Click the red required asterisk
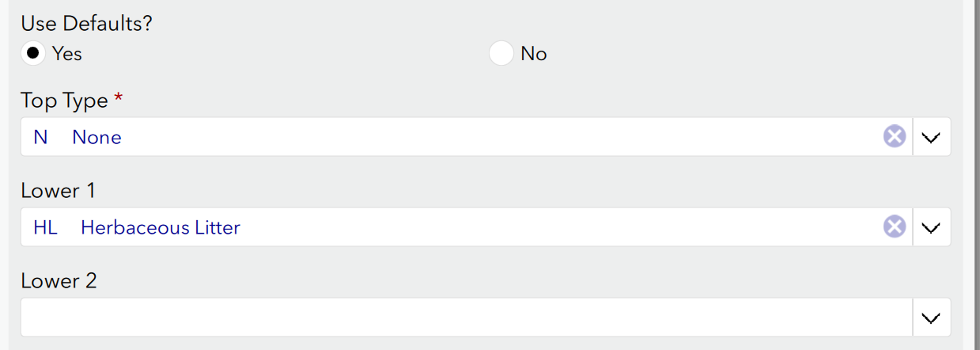Screen dimensions: 980x350 (119, 99)
